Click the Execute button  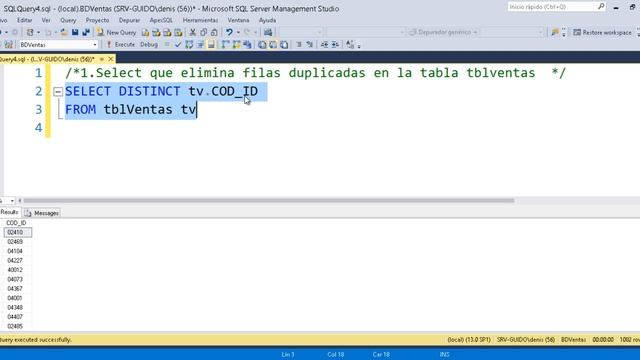point(120,44)
